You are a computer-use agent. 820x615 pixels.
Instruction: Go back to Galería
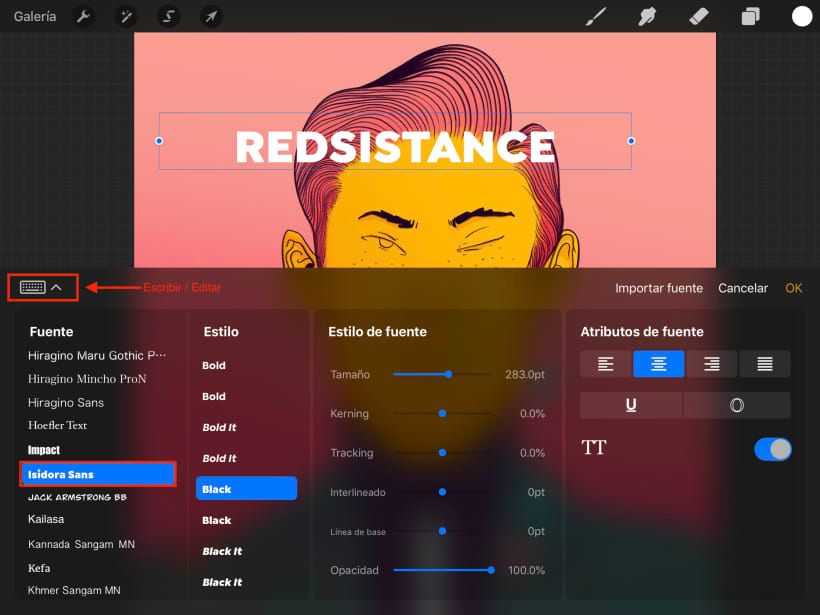(35, 16)
